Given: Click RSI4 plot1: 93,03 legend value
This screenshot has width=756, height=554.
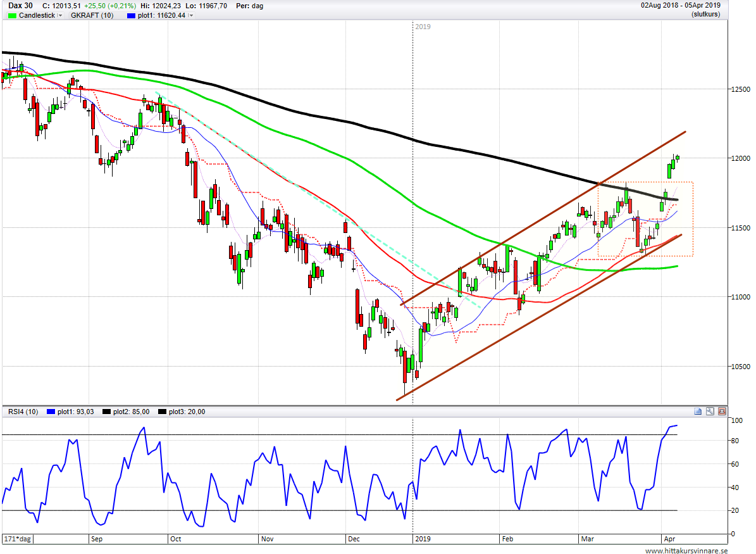Looking at the screenshot, I should 76,412.
